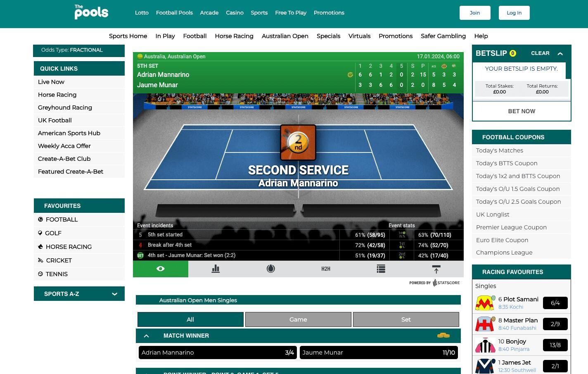Click the Second Service ball graphic
The image size is (588, 374).
(x=298, y=143)
